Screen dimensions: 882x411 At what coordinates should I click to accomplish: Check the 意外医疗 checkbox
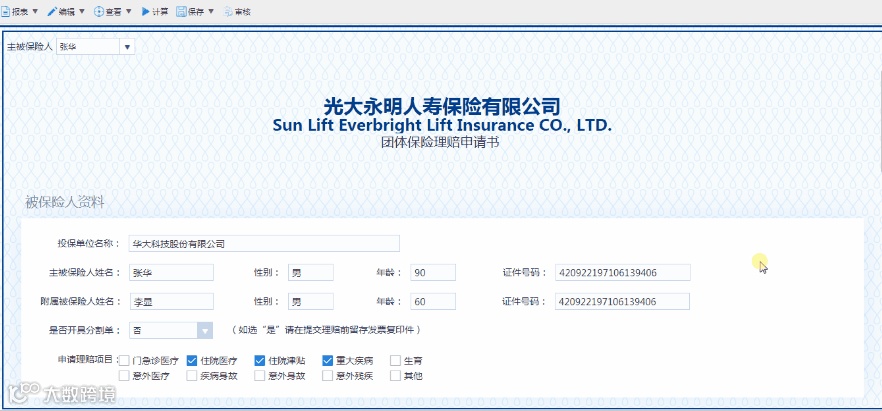point(124,376)
